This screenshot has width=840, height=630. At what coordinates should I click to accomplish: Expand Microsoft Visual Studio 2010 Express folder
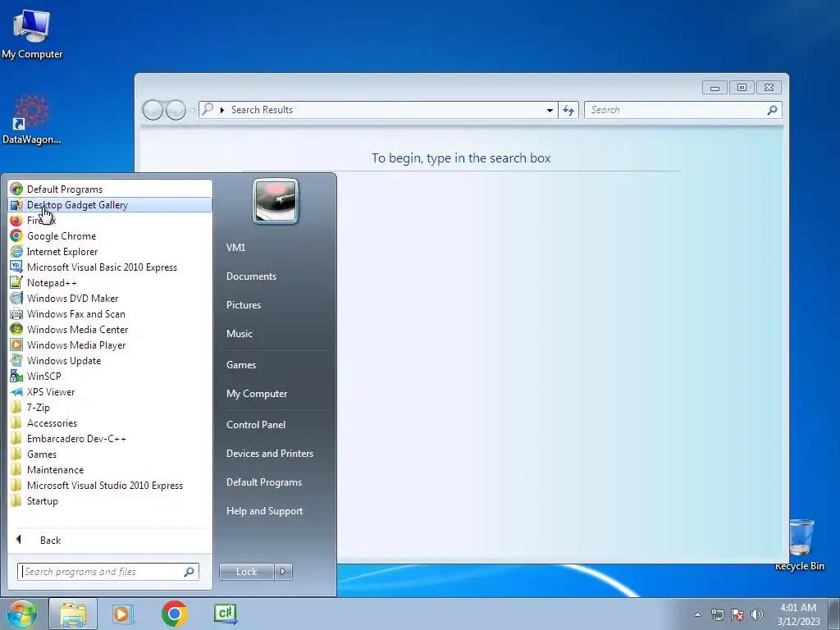point(110,485)
